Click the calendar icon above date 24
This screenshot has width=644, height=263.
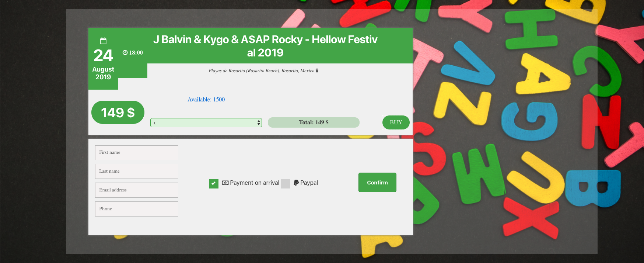pyautogui.click(x=103, y=41)
